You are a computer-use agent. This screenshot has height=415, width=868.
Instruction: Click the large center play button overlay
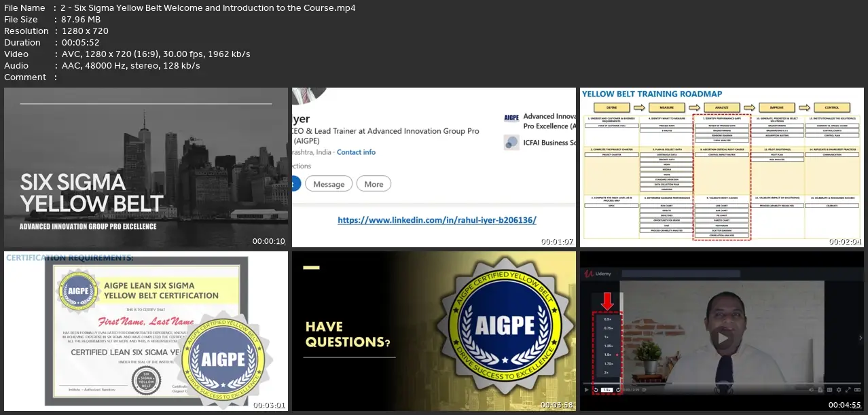click(722, 338)
